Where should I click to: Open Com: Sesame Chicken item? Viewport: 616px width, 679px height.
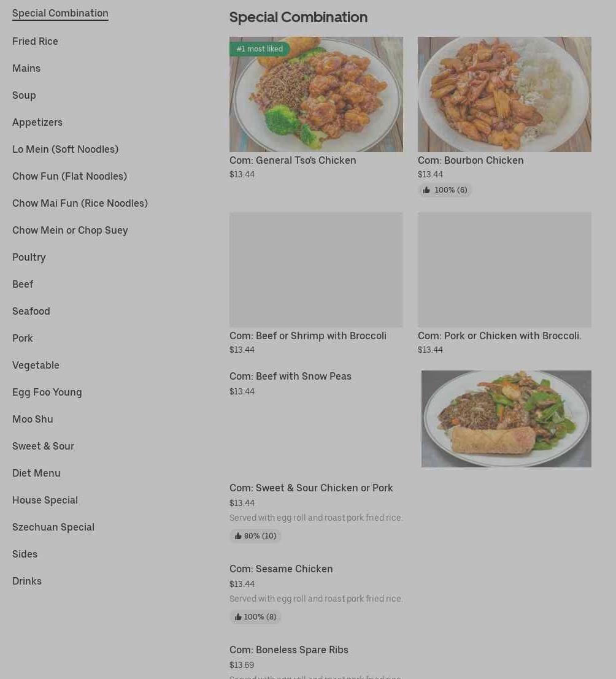tap(281, 569)
